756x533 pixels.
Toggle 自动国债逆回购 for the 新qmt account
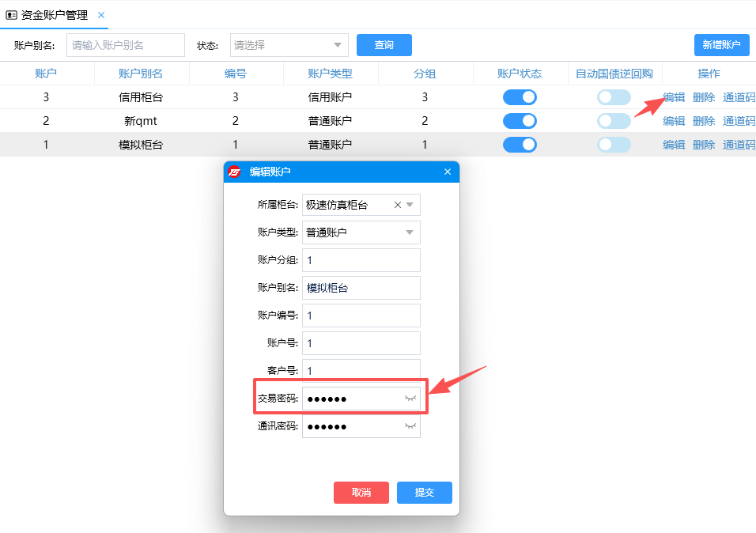[613, 120]
